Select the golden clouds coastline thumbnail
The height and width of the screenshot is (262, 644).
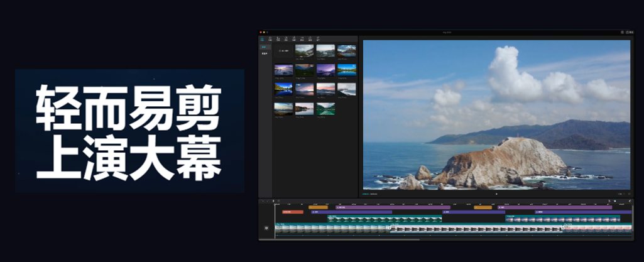coord(284,109)
